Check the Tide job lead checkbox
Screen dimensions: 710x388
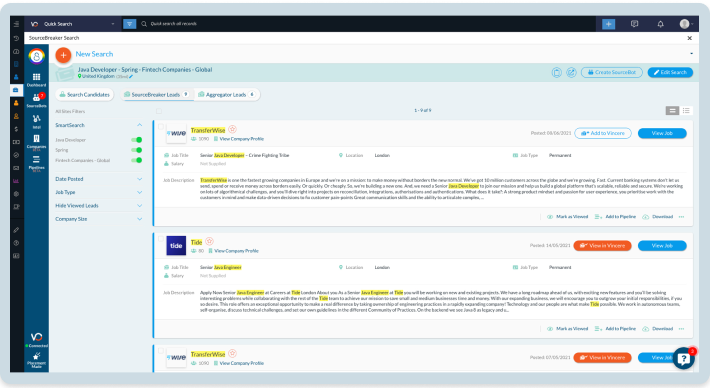click(x=161, y=239)
